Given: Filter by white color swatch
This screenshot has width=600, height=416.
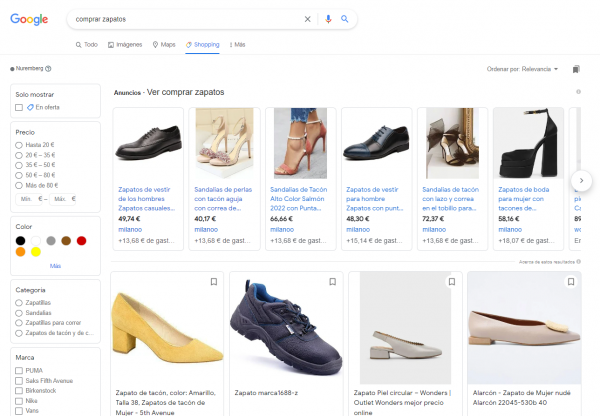Looking at the screenshot, I should coord(36,241).
